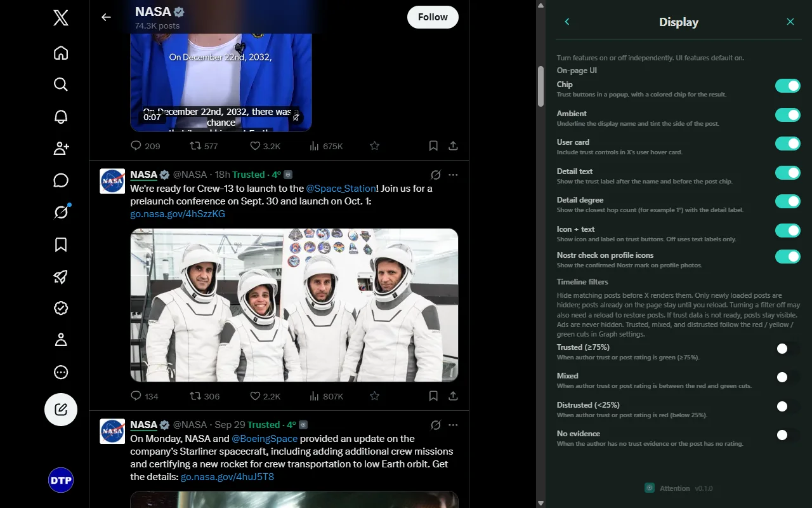
Task: Open Profile from the left sidebar
Action: (x=61, y=340)
